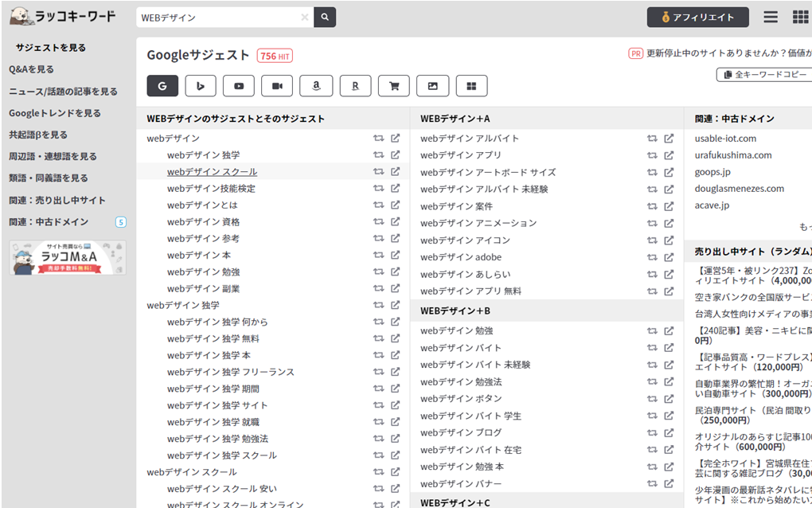Open external link for webデザイン ブログ

pyautogui.click(x=669, y=432)
